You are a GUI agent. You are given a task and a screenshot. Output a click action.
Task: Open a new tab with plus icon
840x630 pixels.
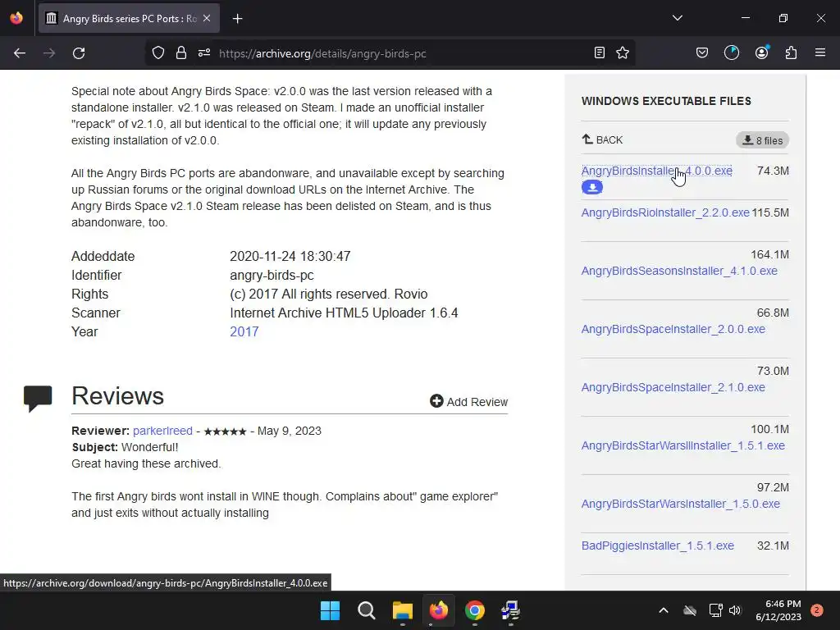(237, 19)
